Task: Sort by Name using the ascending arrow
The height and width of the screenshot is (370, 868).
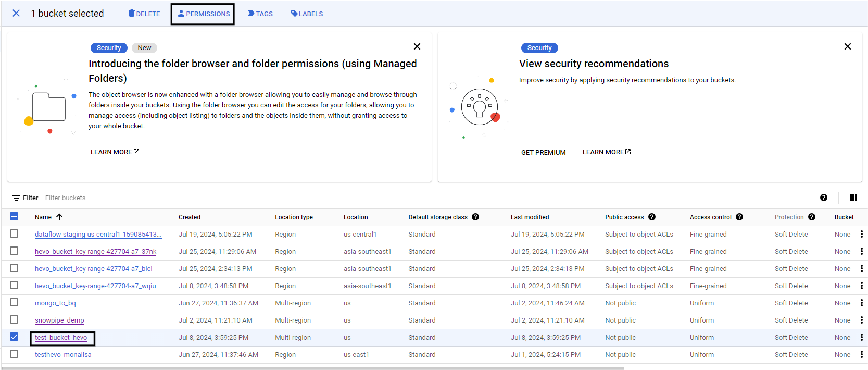Action: (x=59, y=217)
